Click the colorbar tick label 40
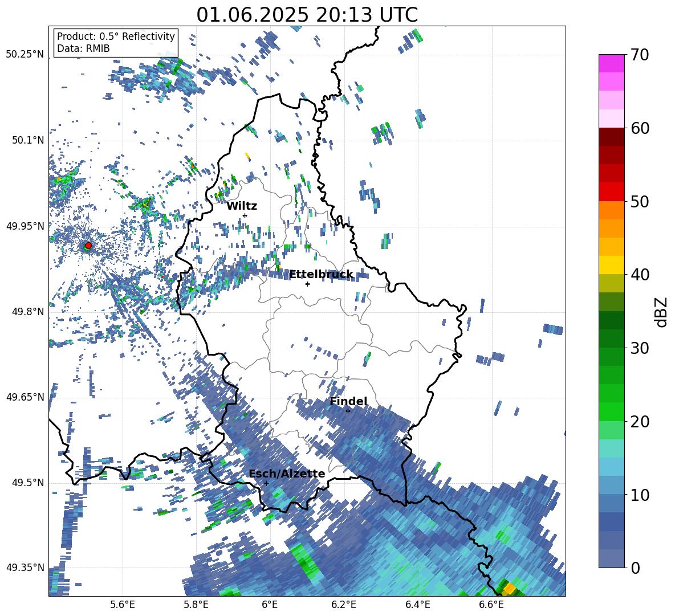Screen dimensions: 675x616 640,275
